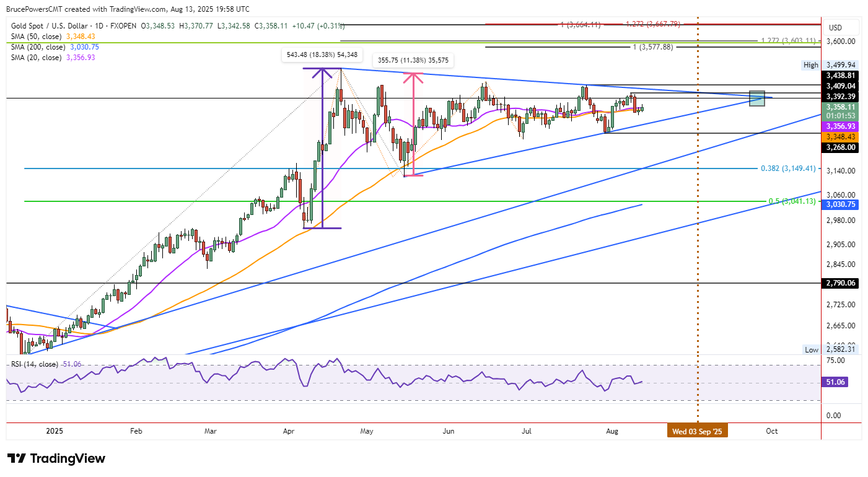The width and height of the screenshot is (868, 477).
Task: Click the 3,438.81 black price label
Action: point(841,75)
